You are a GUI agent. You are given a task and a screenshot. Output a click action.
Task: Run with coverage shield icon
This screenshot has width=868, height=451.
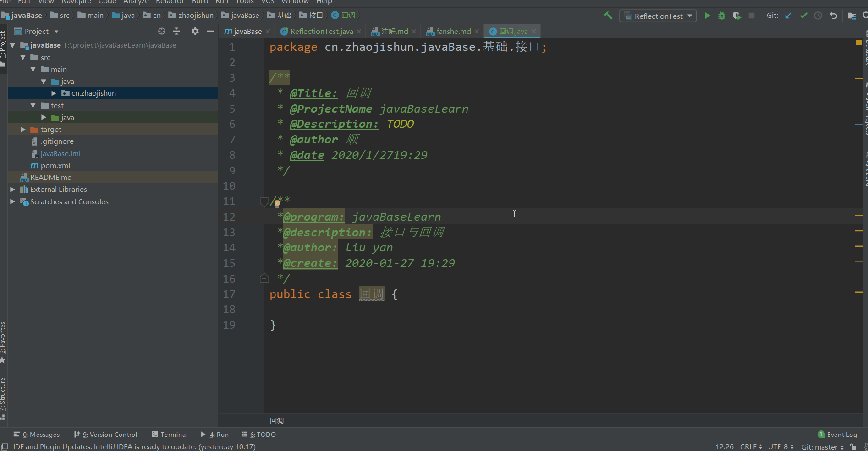coord(736,16)
